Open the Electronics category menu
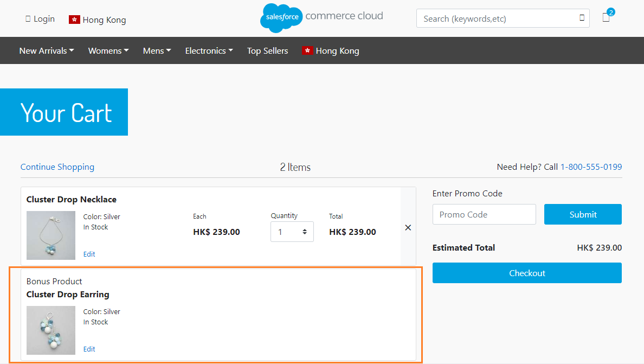Image resolution: width=644 pixels, height=364 pixels. (x=209, y=50)
